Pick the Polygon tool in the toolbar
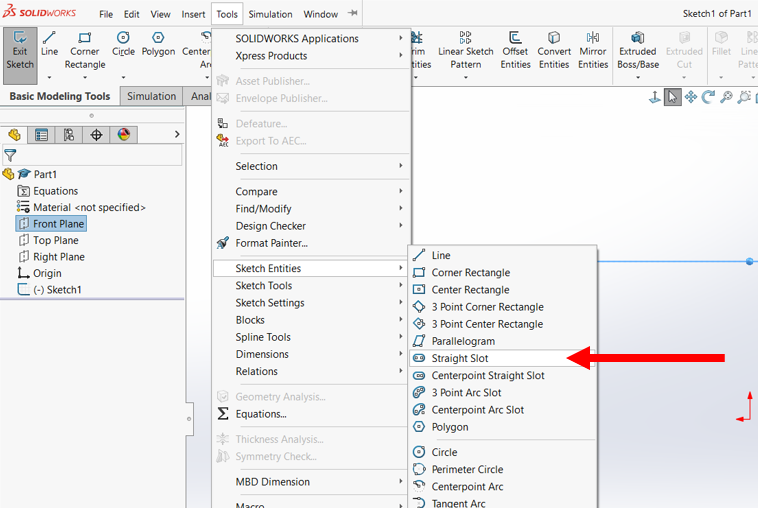Screen dimensions: 758x508 pos(158,44)
